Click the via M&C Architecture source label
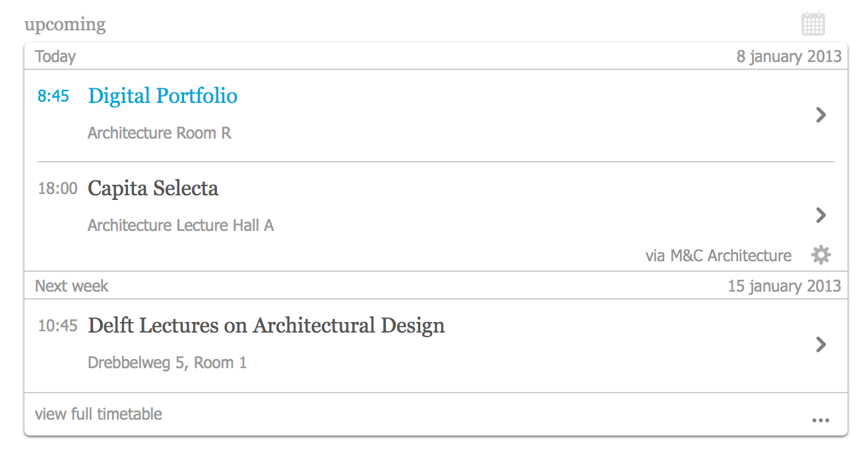The height and width of the screenshot is (452, 868). [x=718, y=256]
